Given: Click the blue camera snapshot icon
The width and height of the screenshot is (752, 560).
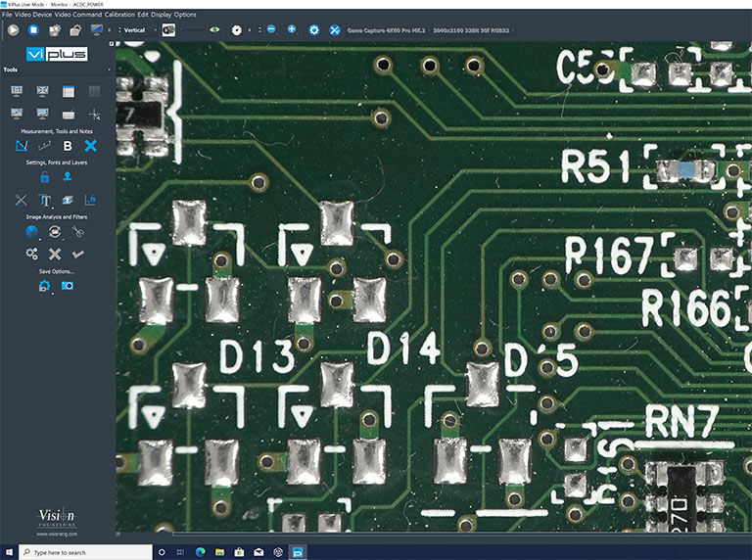Looking at the screenshot, I should [68, 286].
